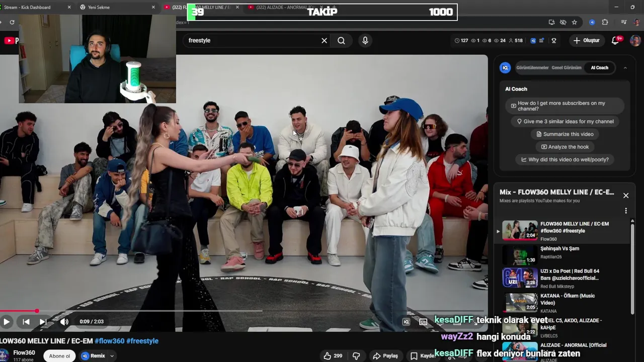This screenshot has width=644, height=362.
Task: Like the video with thumbs up
Action: pos(333,356)
